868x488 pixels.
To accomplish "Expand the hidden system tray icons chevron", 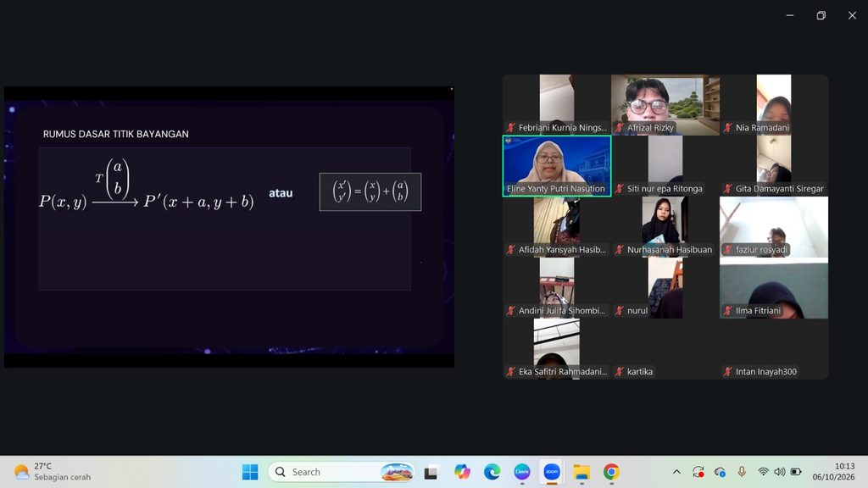I will coord(676,472).
